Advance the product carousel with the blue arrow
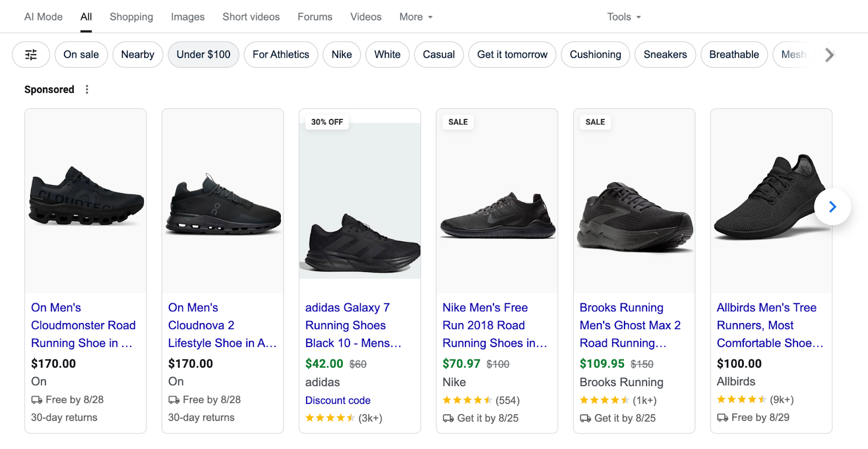 point(832,207)
